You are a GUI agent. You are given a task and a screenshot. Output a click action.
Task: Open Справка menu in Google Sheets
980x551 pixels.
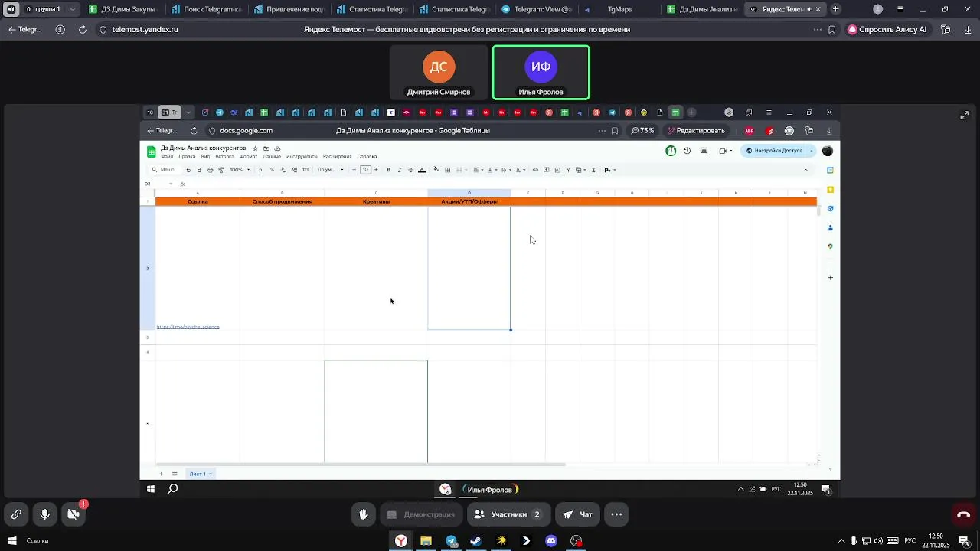click(x=367, y=156)
